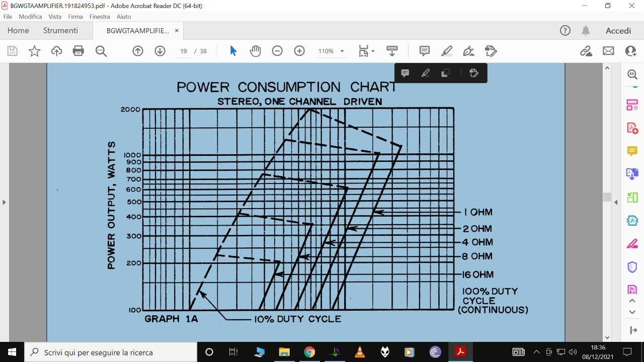Image resolution: width=644 pixels, height=362 pixels.
Task: Open the Vista menu
Action: (55, 17)
